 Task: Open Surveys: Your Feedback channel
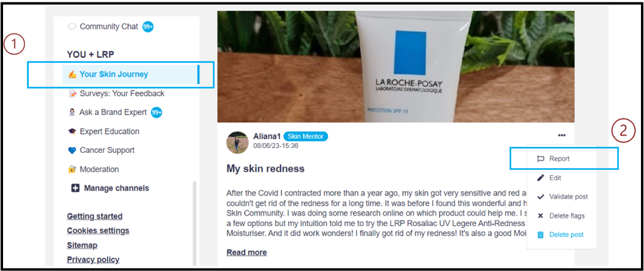122,93
